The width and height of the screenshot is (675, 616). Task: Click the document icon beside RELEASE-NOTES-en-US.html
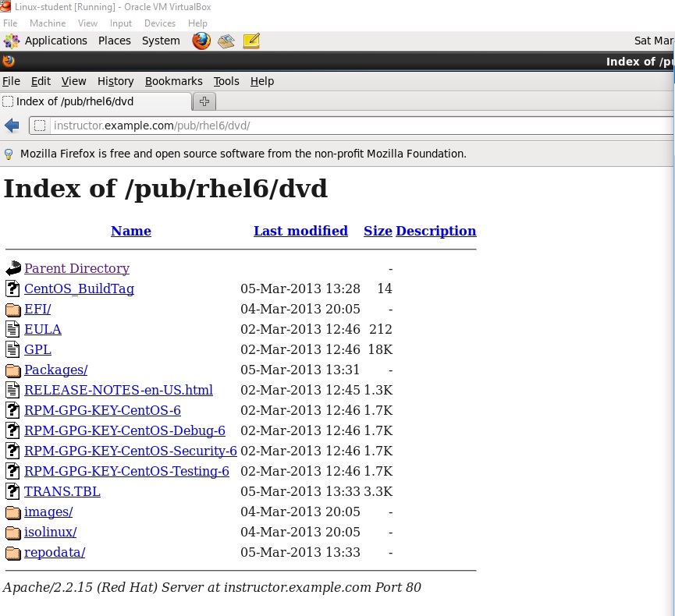(x=12, y=390)
